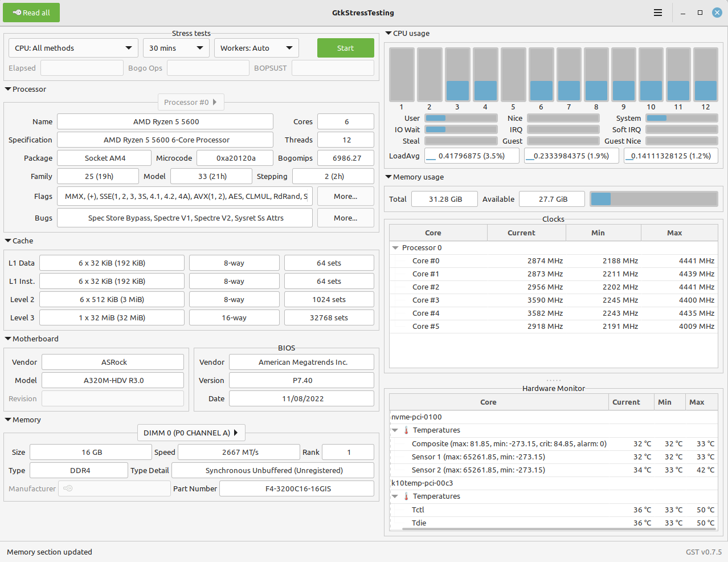Image resolution: width=728 pixels, height=562 pixels.
Task: Collapse nvme-pci-0100 Temperatures group
Action: (x=395, y=430)
